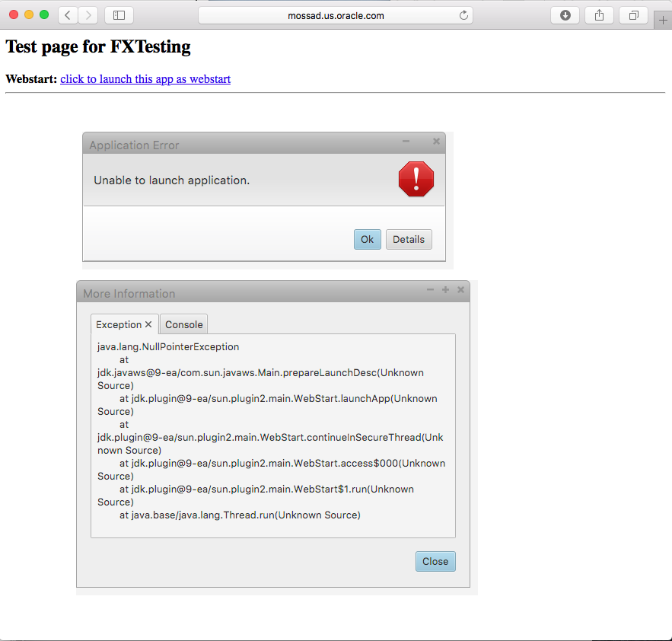Close the Exception tab with its X

148,324
